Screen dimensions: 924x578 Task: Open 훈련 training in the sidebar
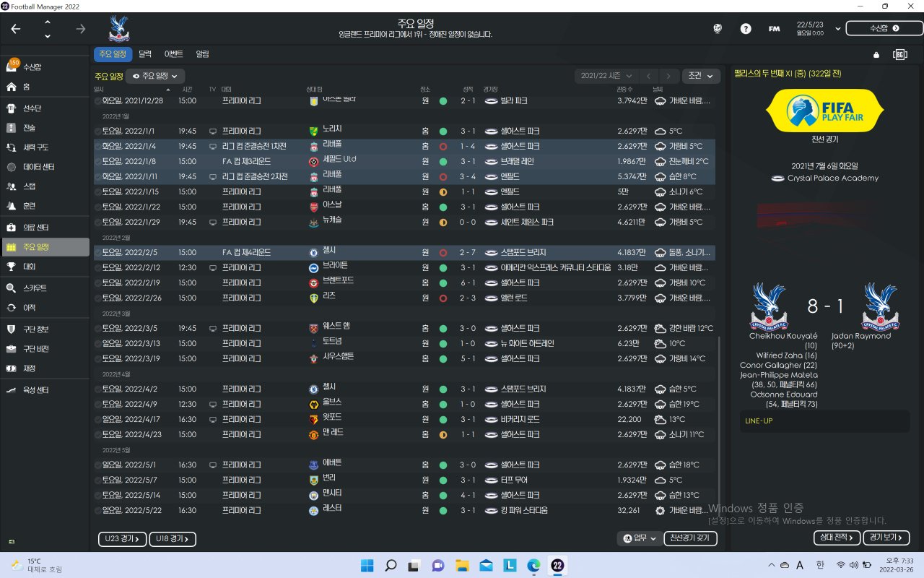click(45, 206)
